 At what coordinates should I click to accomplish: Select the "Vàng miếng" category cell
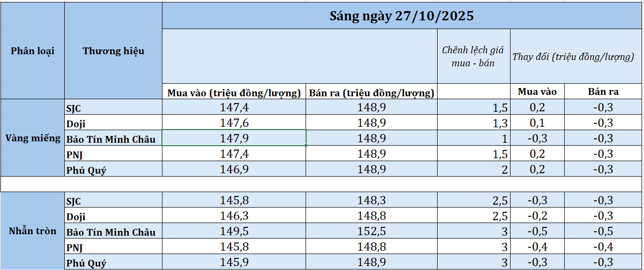pos(32,138)
